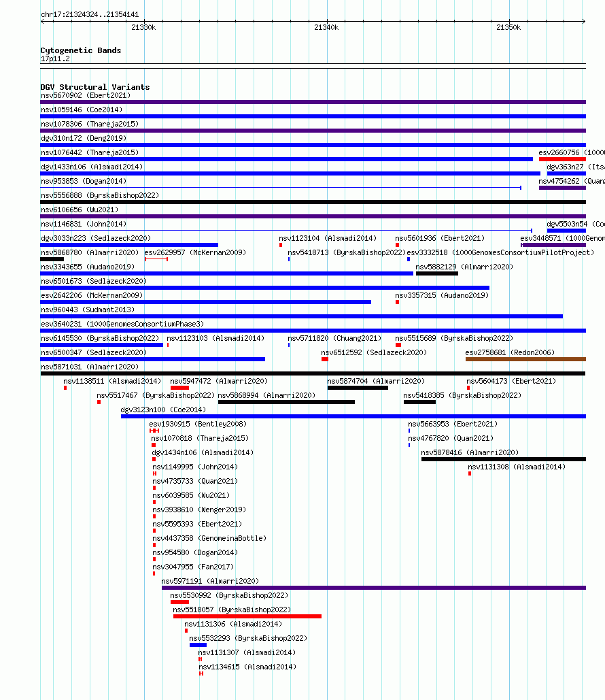
Task: Click the esv1930915 (Bentley2008) label
Action: [x=198, y=424]
